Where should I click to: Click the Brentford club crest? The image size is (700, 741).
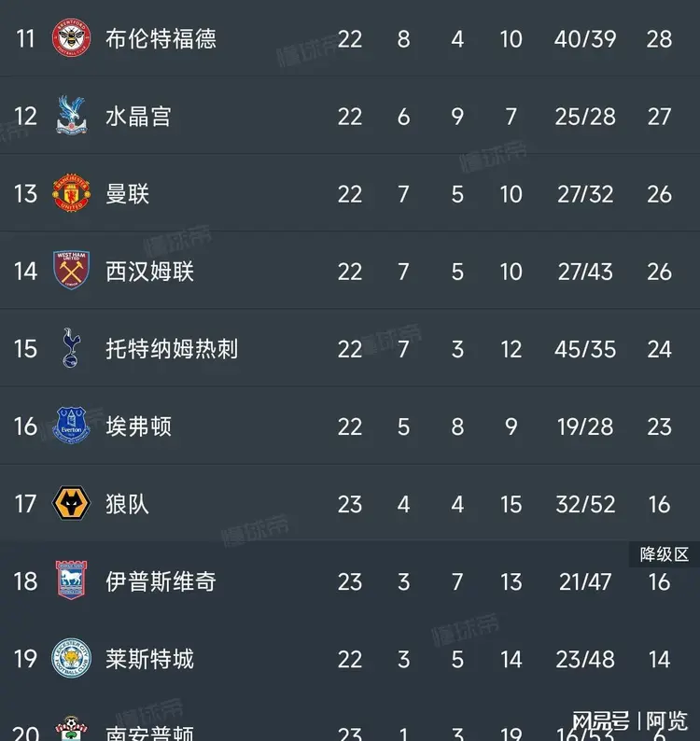tap(71, 38)
